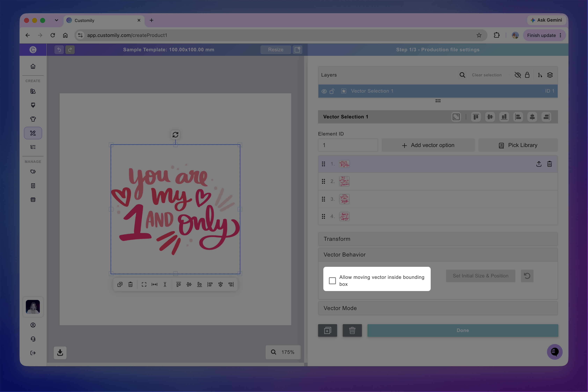588x392 pixels.
Task: Open the tab list chevron in Chrome
Action: click(x=57, y=20)
